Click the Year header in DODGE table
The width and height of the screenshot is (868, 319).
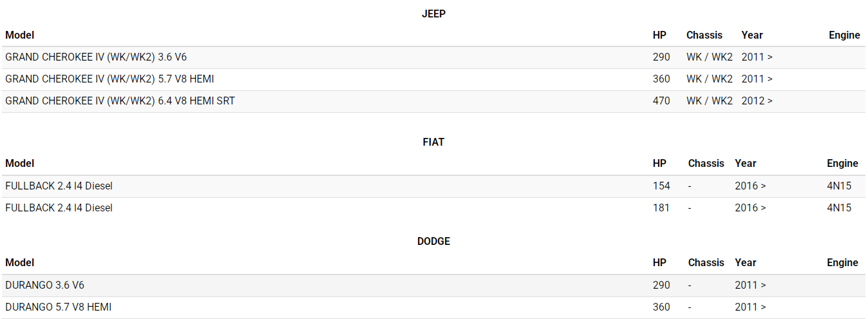(x=746, y=262)
